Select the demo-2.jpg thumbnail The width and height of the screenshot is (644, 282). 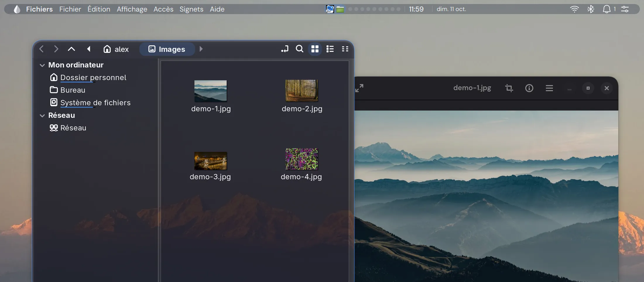pos(302,91)
